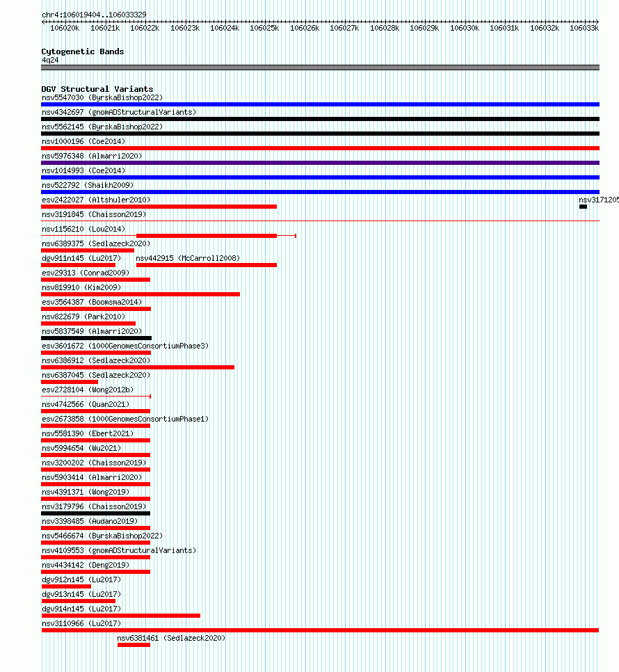Select the blue nsv522792 variant bar
The image size is (619, 672).
[320, 191]
